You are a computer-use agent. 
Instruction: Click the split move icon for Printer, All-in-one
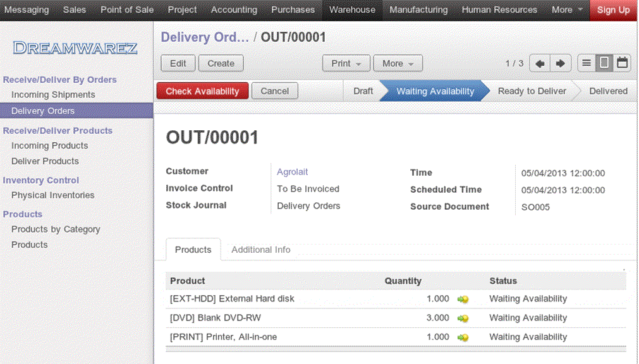point(463,337)
